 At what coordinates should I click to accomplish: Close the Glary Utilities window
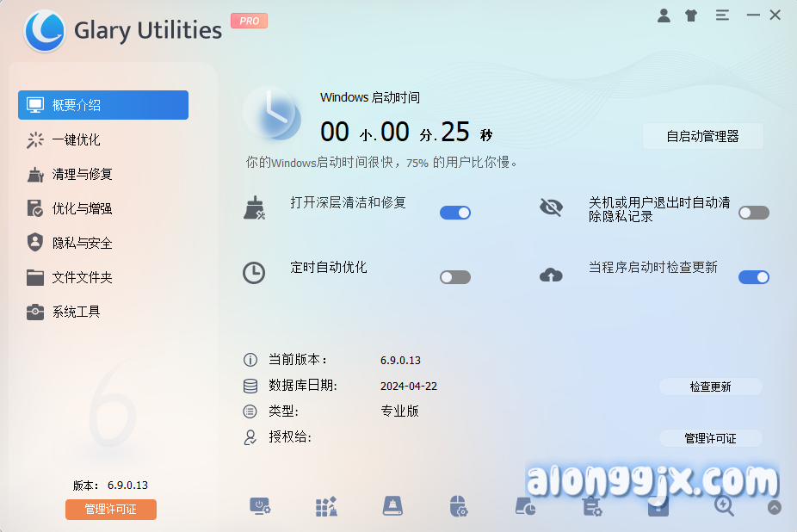click(775, 15)
